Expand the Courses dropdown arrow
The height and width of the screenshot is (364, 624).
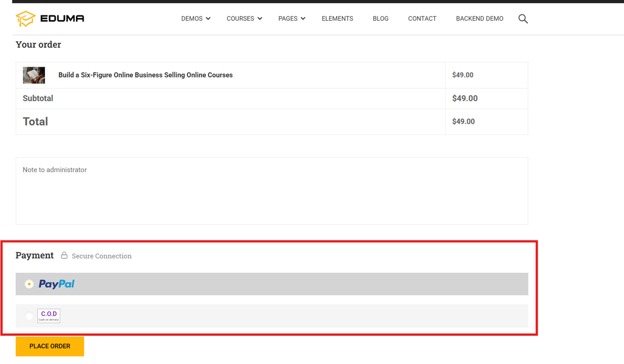[260, 19]
